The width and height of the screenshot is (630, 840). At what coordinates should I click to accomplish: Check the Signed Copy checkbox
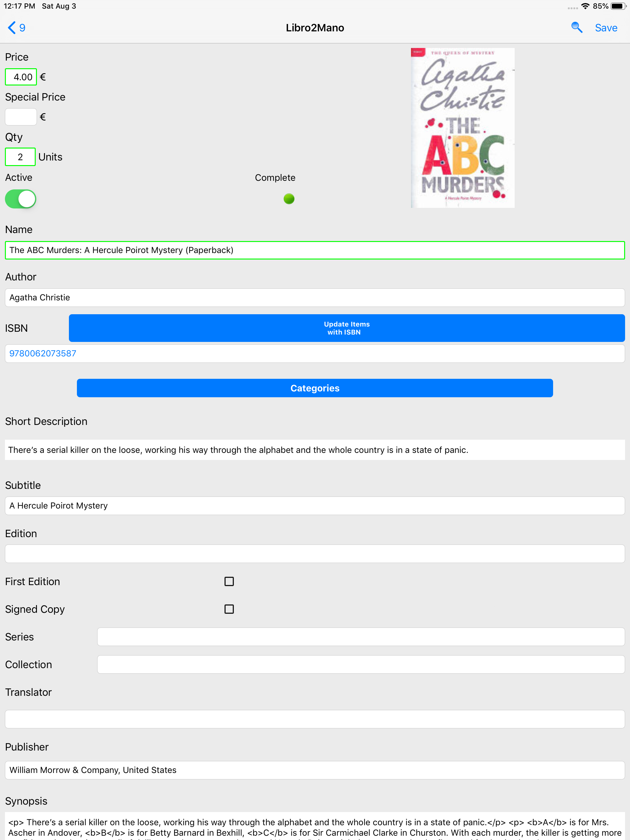click(x=229, y=609)
